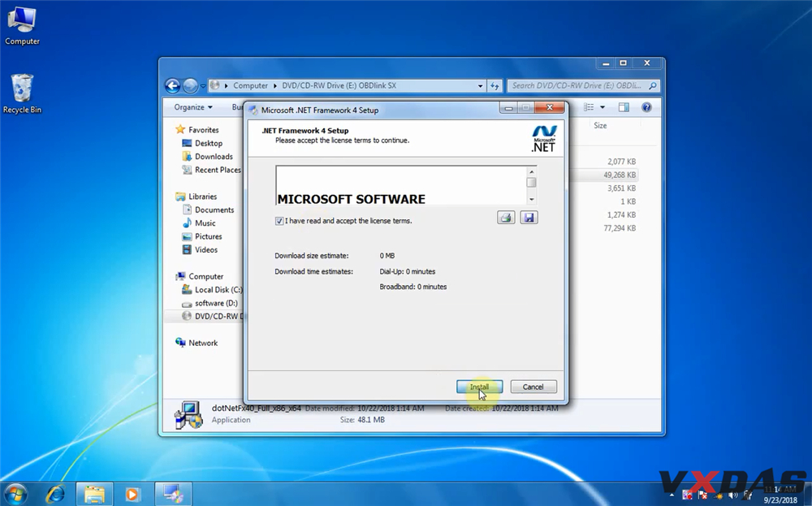Focus the Explorer search box
Viewport: 812px width, 506px height.
[577, 85]
